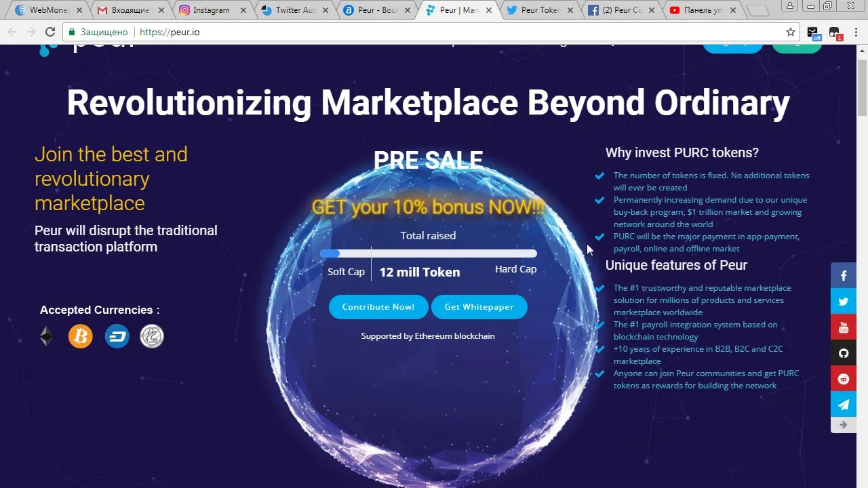The width and height of the screenshot is (868, 488).
Task: Click the secure padlock icon in the address bar
Action: 72,32
